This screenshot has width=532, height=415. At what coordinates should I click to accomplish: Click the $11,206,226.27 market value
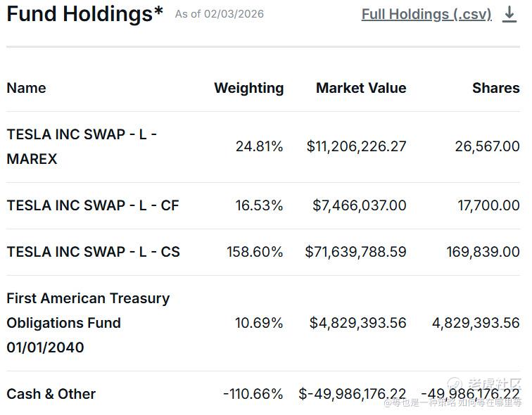click(356, 146)
